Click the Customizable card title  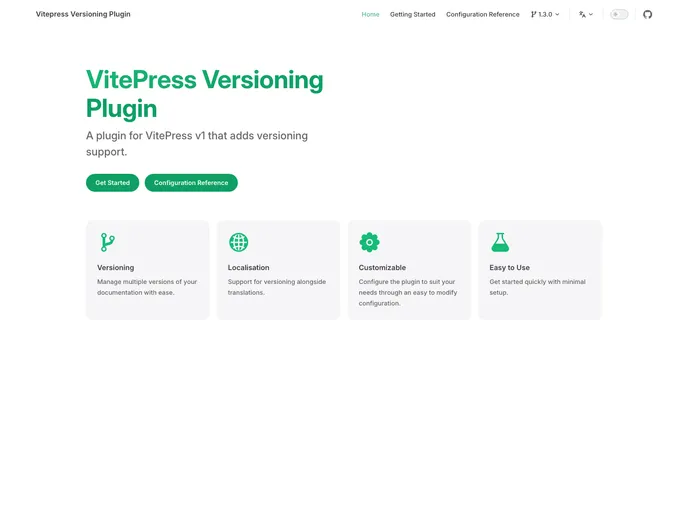(x=382, y=268)
